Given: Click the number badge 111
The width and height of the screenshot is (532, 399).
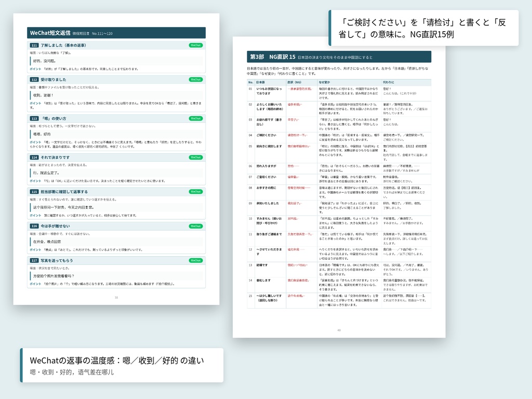Looking at the screenshot, I should tap(34, 45).
